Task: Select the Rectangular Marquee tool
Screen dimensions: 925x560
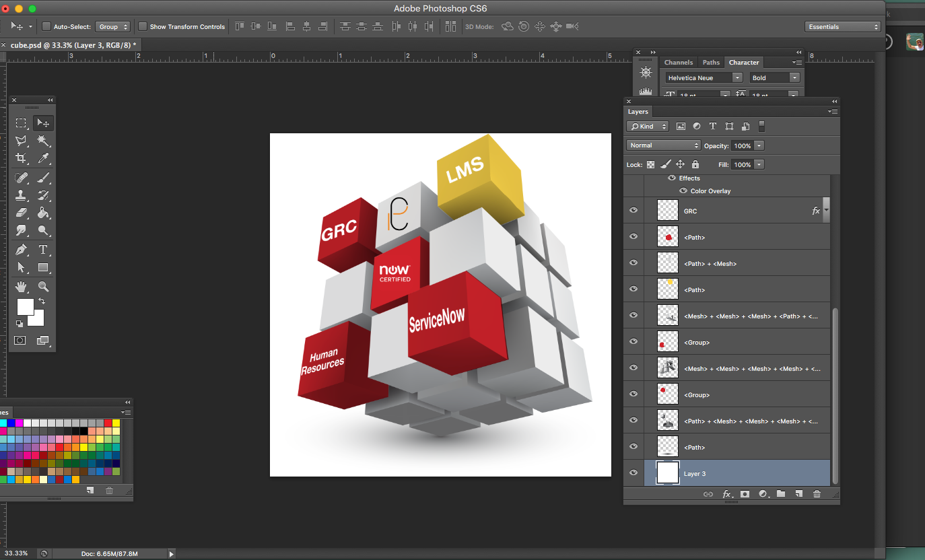Action: tap(21, 123)
